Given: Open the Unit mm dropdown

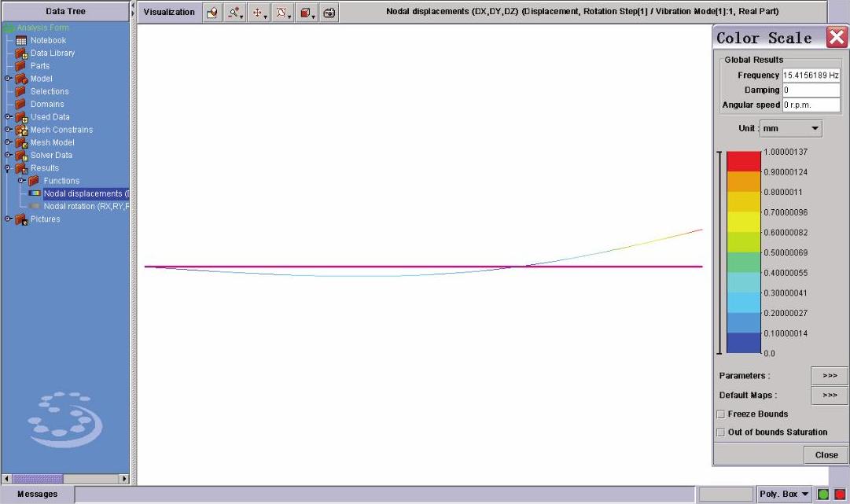Looking at the screenshot, I should 790,128.
